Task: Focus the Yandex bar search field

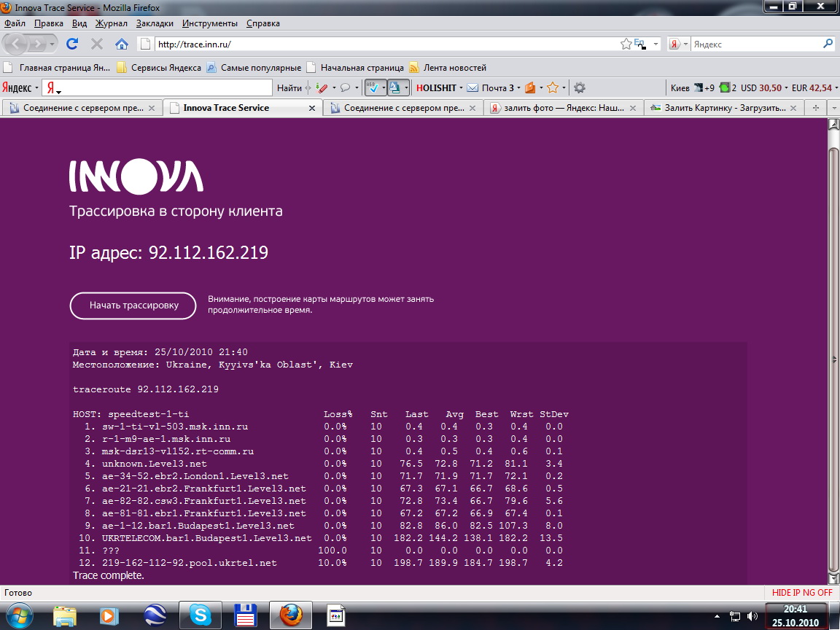Action: [x=158, y=87]
